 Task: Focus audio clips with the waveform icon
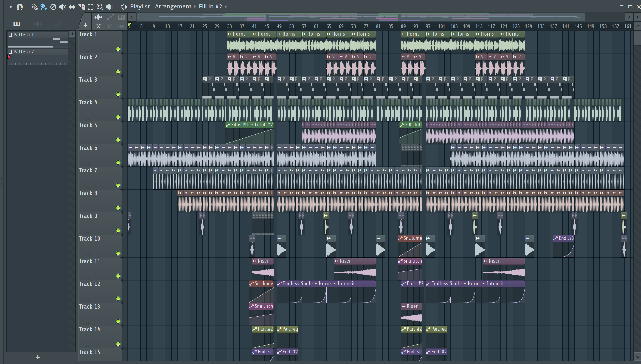98,17
